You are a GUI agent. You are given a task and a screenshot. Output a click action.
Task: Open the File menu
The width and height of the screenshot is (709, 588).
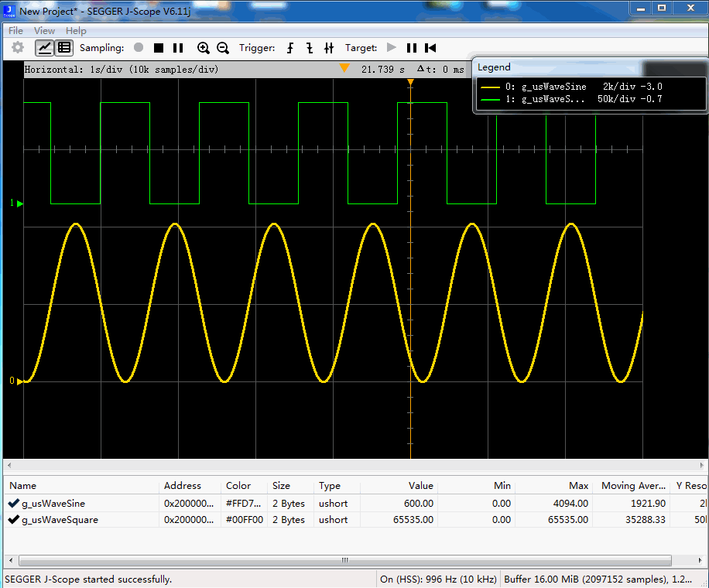(15, 31)
